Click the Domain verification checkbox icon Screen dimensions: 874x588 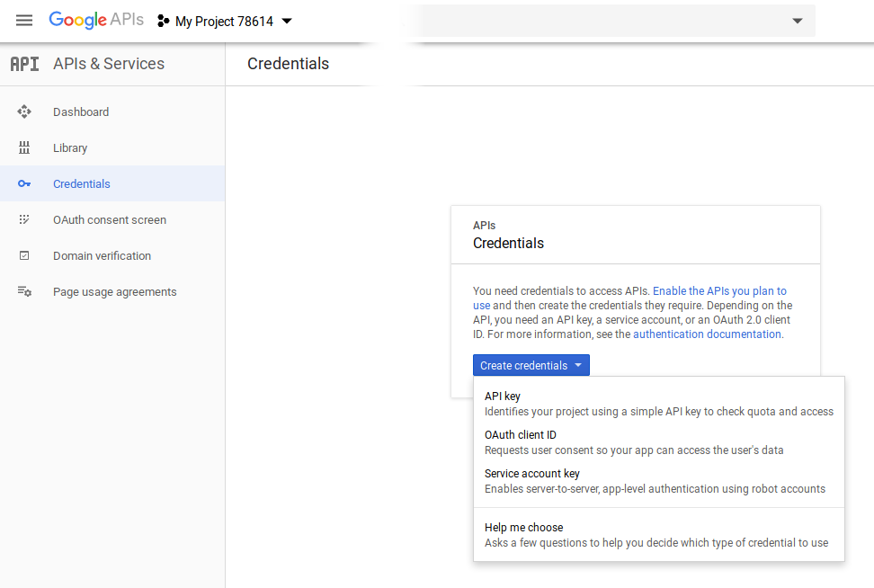point(24,256)
